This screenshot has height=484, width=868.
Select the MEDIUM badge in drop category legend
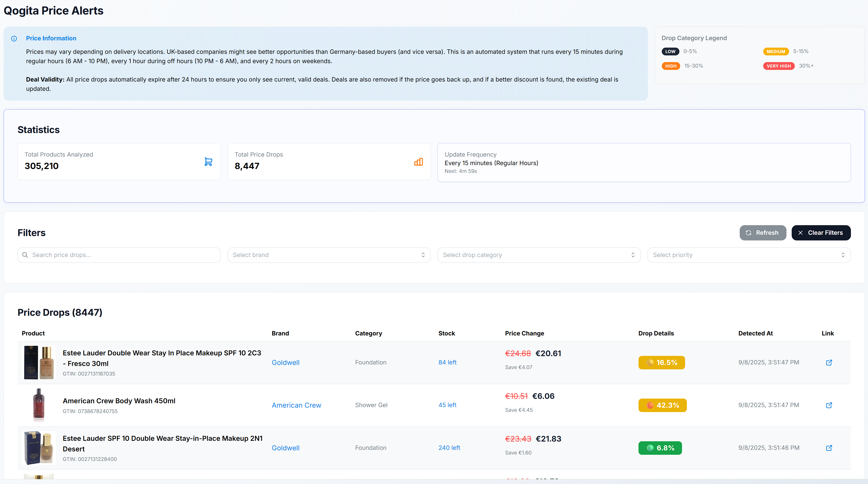776,51
